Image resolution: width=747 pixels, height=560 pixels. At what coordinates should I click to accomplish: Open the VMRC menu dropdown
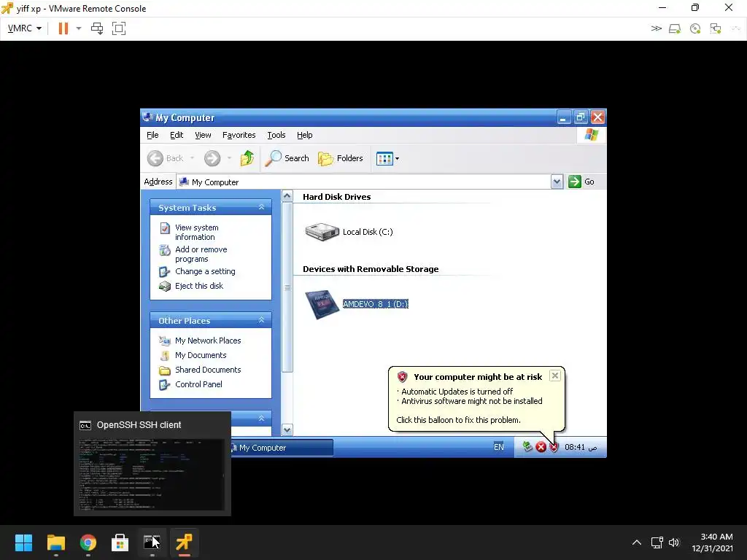coord(25,28)
